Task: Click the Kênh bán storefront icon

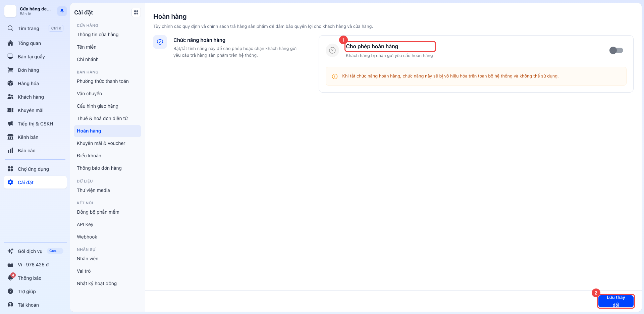Action: point(10,137)
